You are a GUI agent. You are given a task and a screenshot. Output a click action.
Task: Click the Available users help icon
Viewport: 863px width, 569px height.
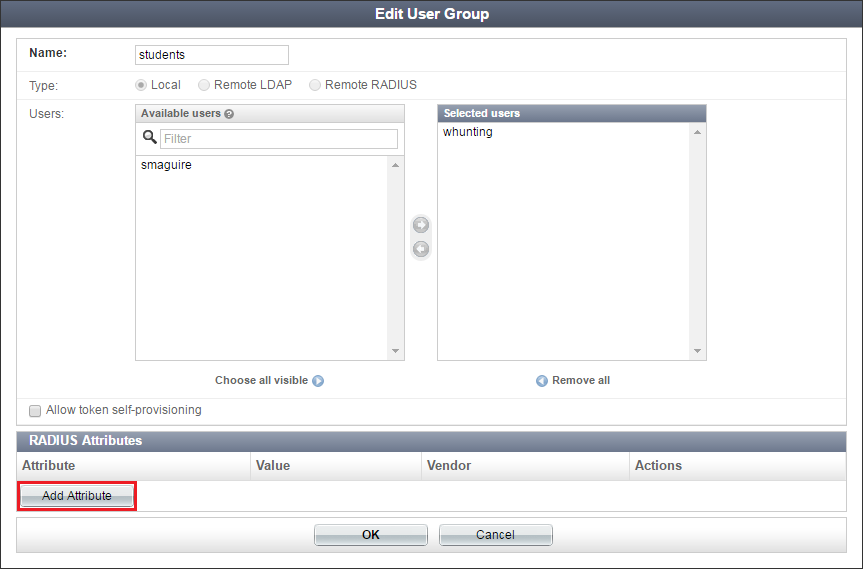click(229, 114)
